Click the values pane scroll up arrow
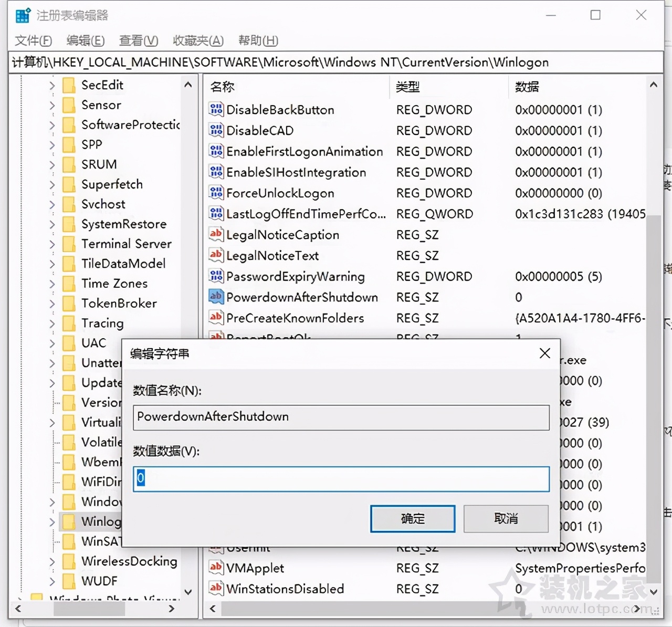The height and width of the screenshot is (627, 672). click(654, 85)
